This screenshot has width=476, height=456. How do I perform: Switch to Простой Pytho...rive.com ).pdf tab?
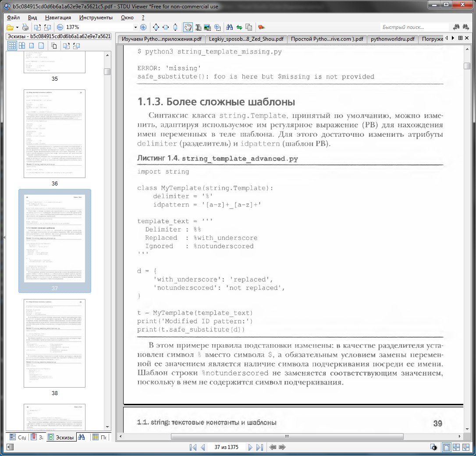327,39
